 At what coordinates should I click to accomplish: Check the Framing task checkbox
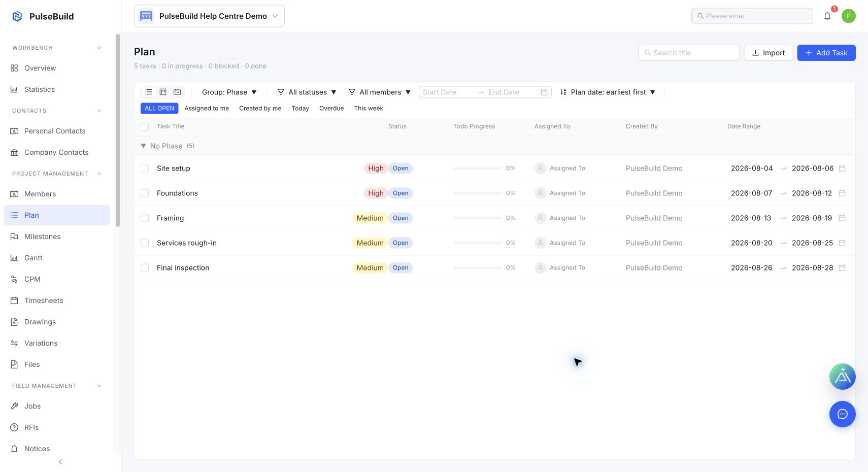pos(145,218)
